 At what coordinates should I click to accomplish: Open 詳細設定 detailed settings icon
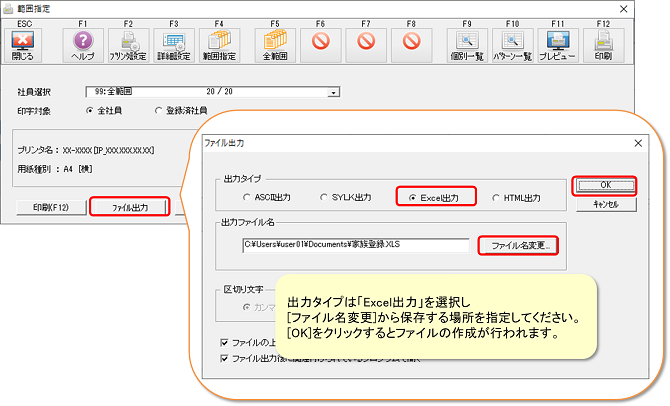pos(174,43)
